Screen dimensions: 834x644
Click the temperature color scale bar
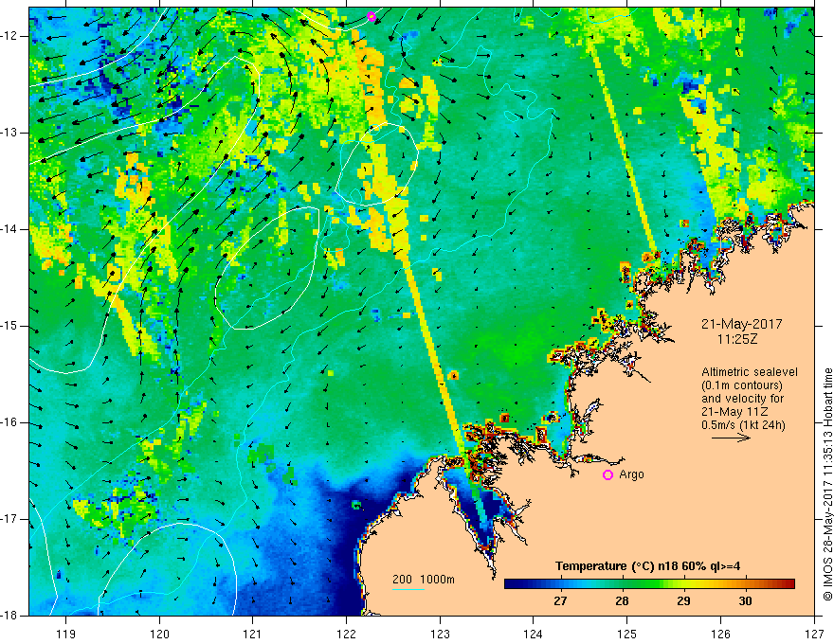click(x=649, y=584)
